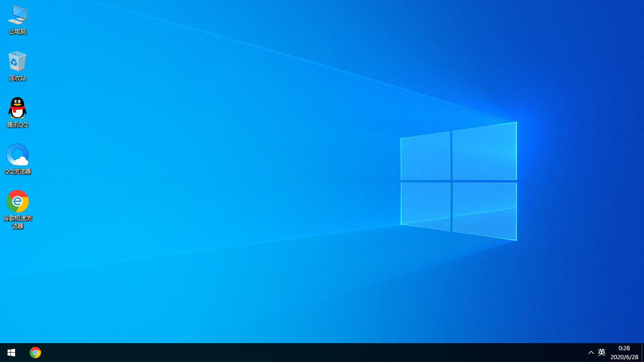644x362 pixels.
Task: Select the QQ浏览器 desktop icon
Action: coord(17,155)
